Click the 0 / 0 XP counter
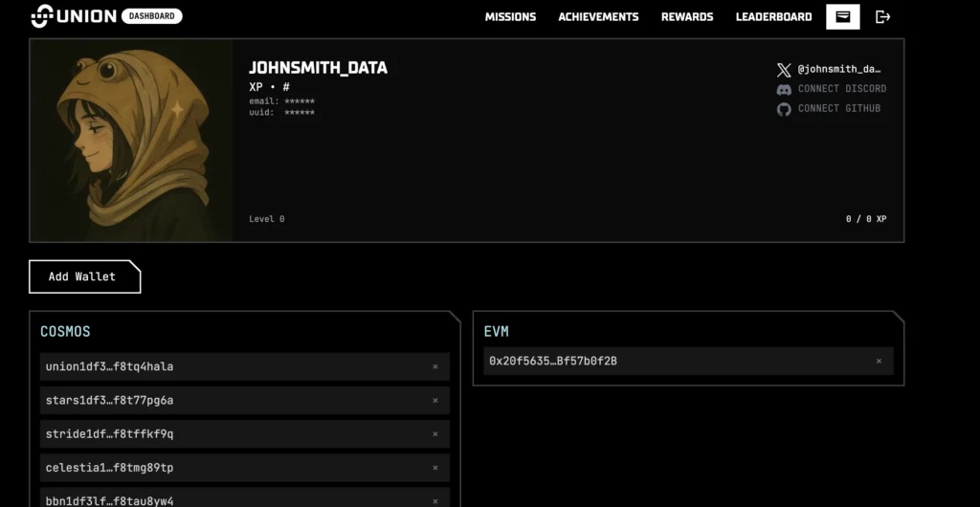Image resolution: width=980 pixels, height=507 pixels. (x=866, y=219)
